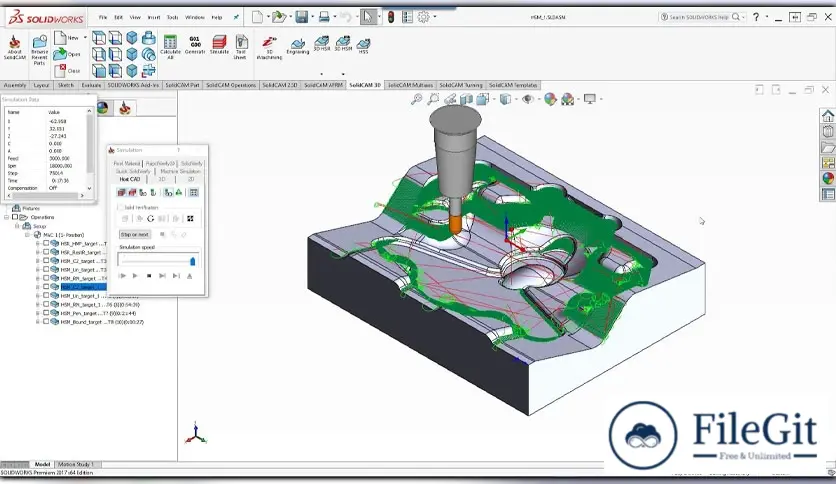The height and width of the screenshot is (484, 836).
Task: Open the Section View tool
Action: 467,99
